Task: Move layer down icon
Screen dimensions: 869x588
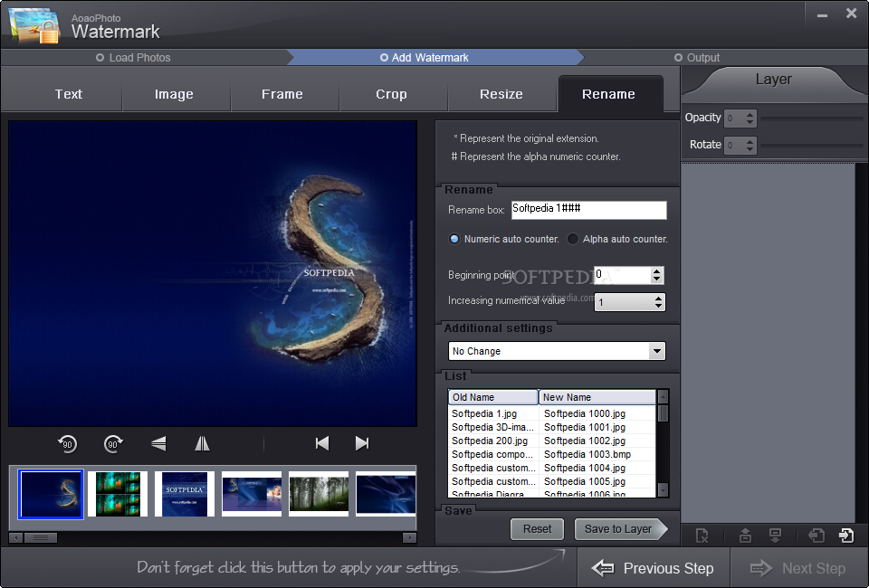Action: click(x=776, y=536)
